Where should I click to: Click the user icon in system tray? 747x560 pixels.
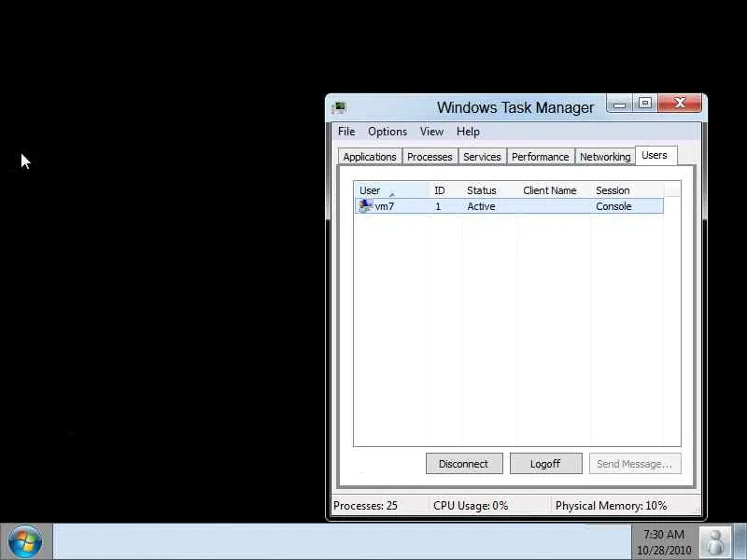(715, 542)
